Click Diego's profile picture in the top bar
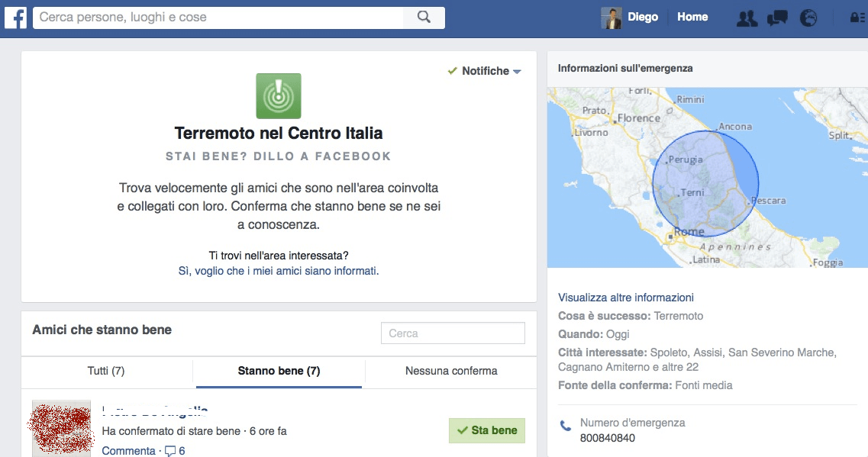The height and width of the screenshot is (457, 868). click(611, 18)
